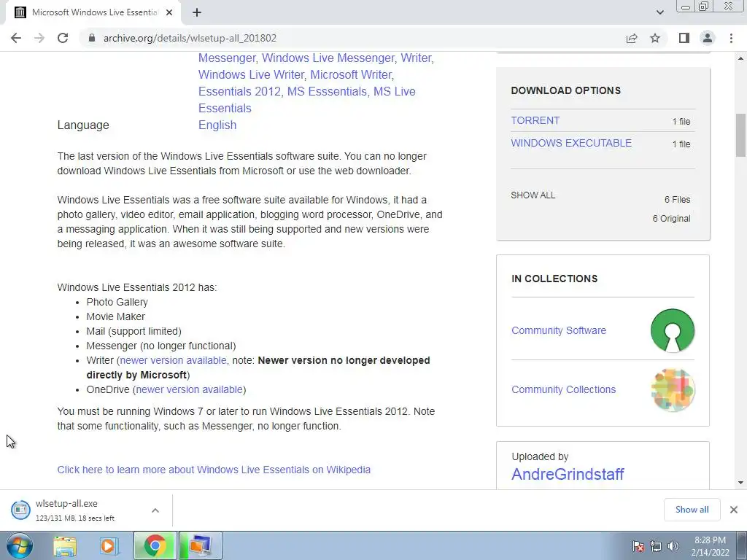Open the Wikipedia learn more link
The height and width of the screenshot is (560, 747).
coord(214,470)
